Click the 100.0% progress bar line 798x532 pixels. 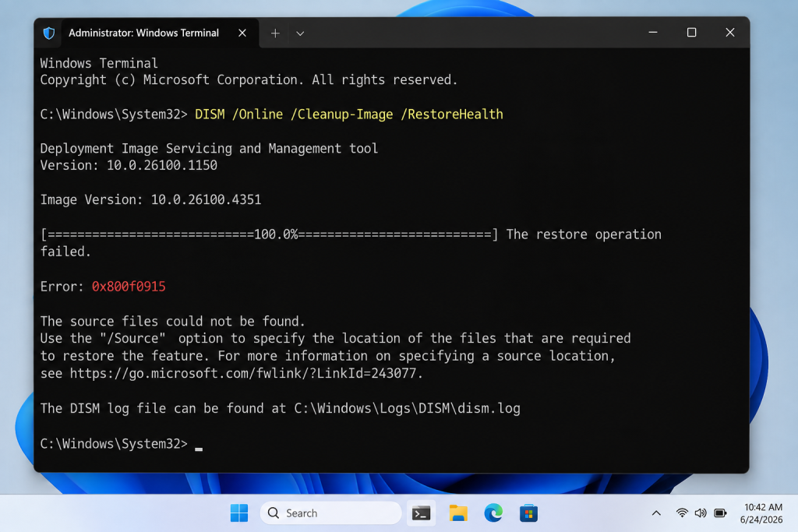click(269, 234)
